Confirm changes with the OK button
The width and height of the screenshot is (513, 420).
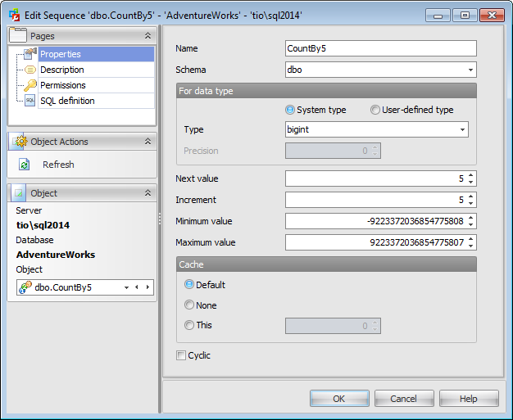[339, 399]
